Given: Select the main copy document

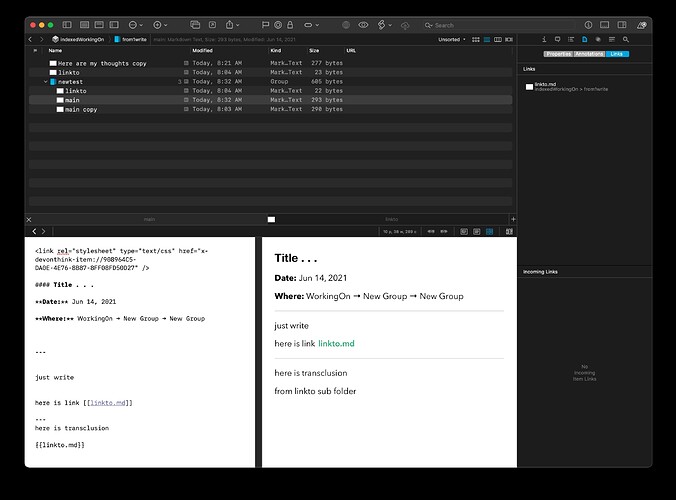Looking at the screenshot, I should pos(271,109).
